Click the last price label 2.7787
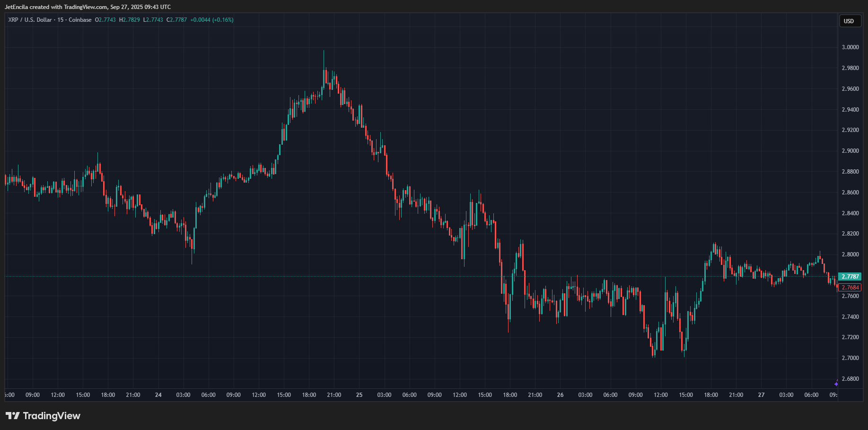Viewport: 868px width, 430px height. click(849, 276)
